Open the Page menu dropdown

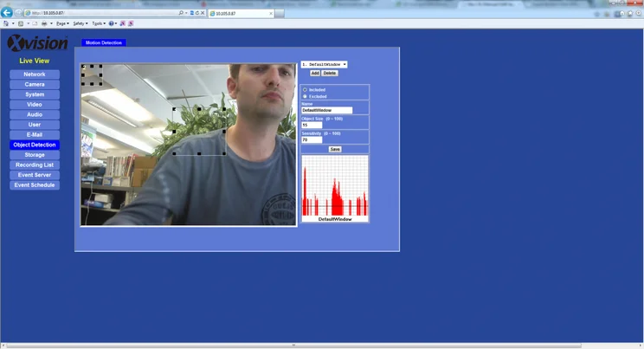(62, 24)
